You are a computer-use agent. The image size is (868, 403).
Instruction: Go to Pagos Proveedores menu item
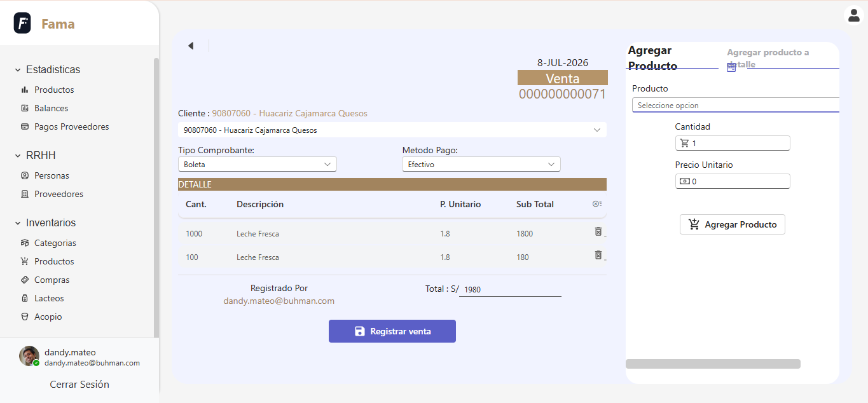coord(71,126)
